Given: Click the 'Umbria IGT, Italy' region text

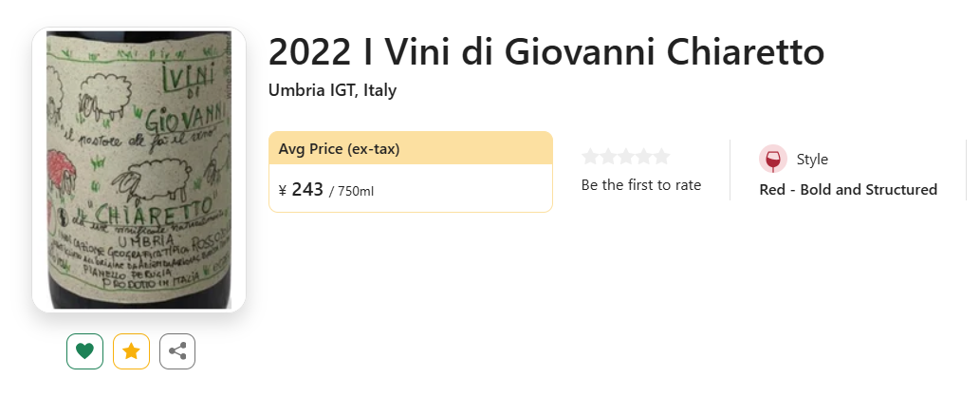Looking at the screenshot, I should click(x=332, y=90).
